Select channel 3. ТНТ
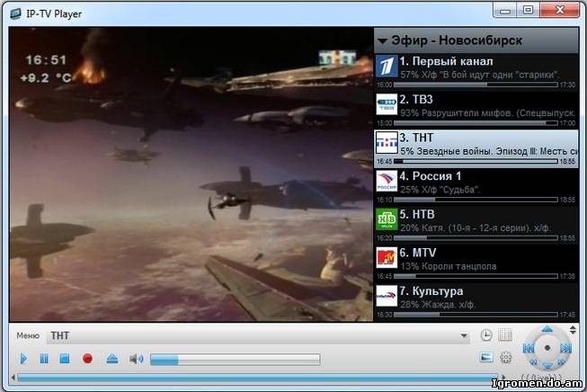 coord(476,148)
